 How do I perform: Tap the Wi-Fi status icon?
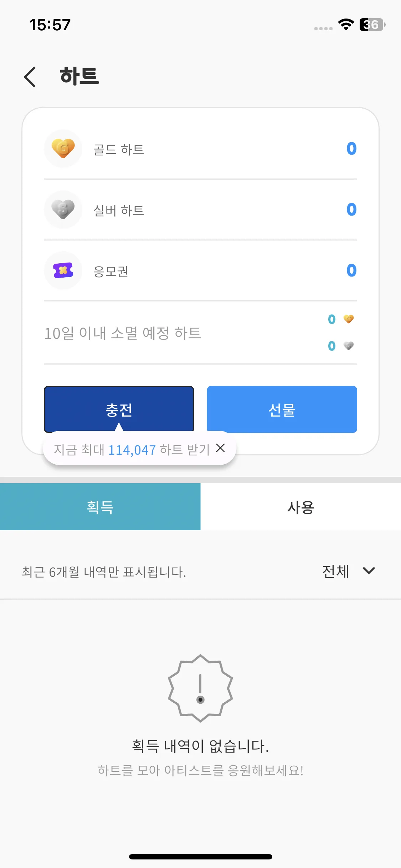[346, 24]
